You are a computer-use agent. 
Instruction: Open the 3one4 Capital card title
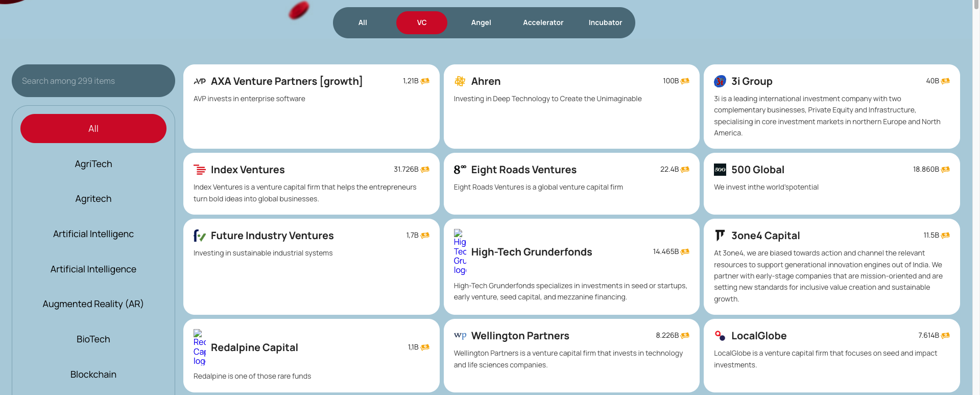(x=766, y=236)
